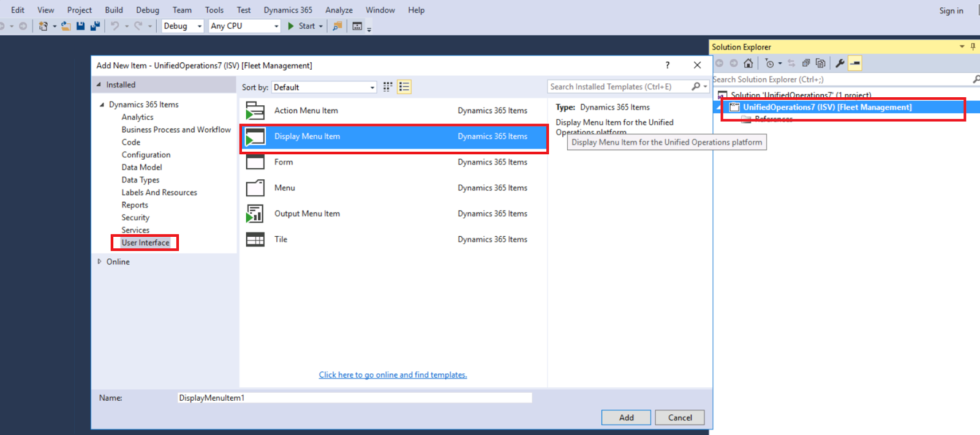Open Properties via the wrench icon
This screenshot has height=435, width=980.
click(840, 63)
